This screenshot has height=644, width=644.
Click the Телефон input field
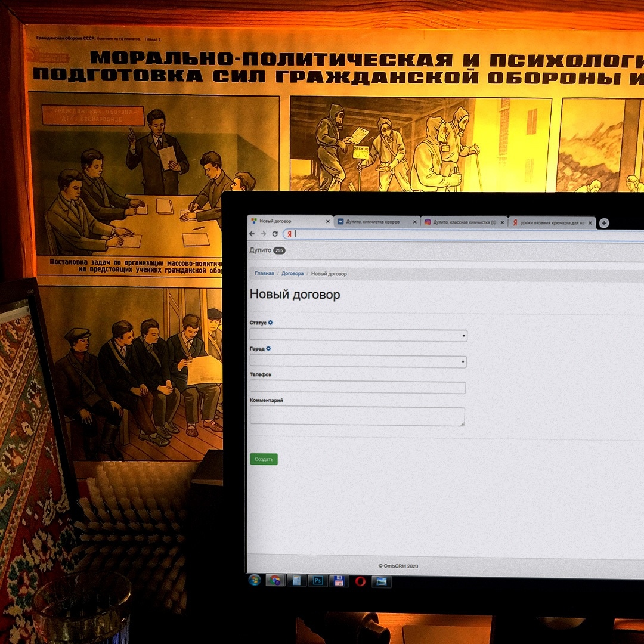click(x=358, y=388)
